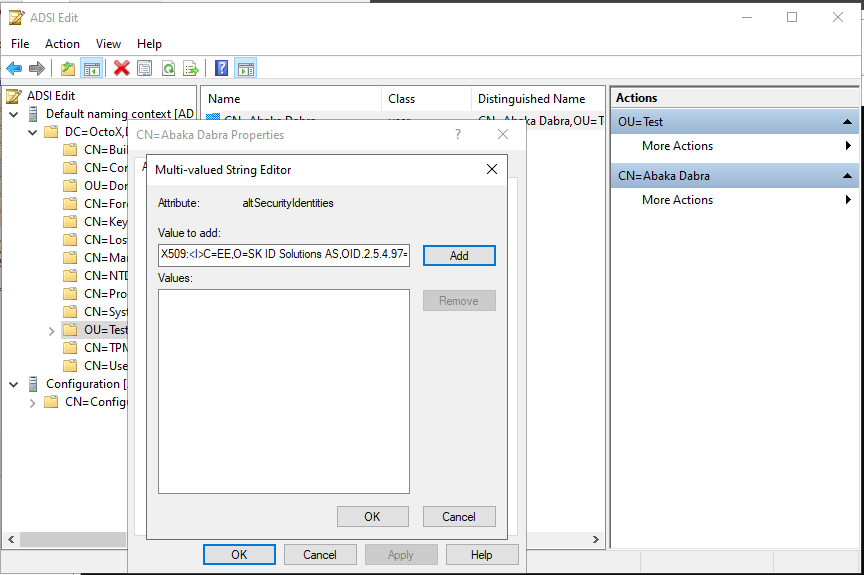This screenshot has height=575, width=864.
Task: Click the Export List toolbar icon
Action: pyautogui.click(x=191, y=68)
